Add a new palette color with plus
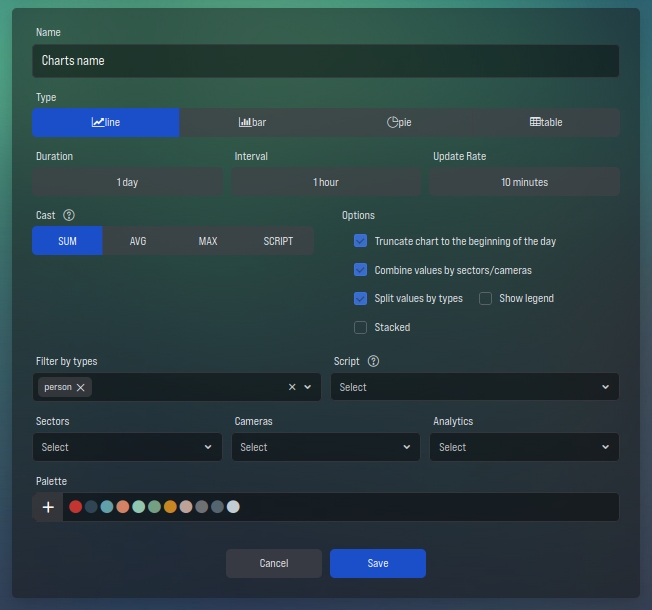The height and width of the screenshot is (610, 652). (48, 507)
